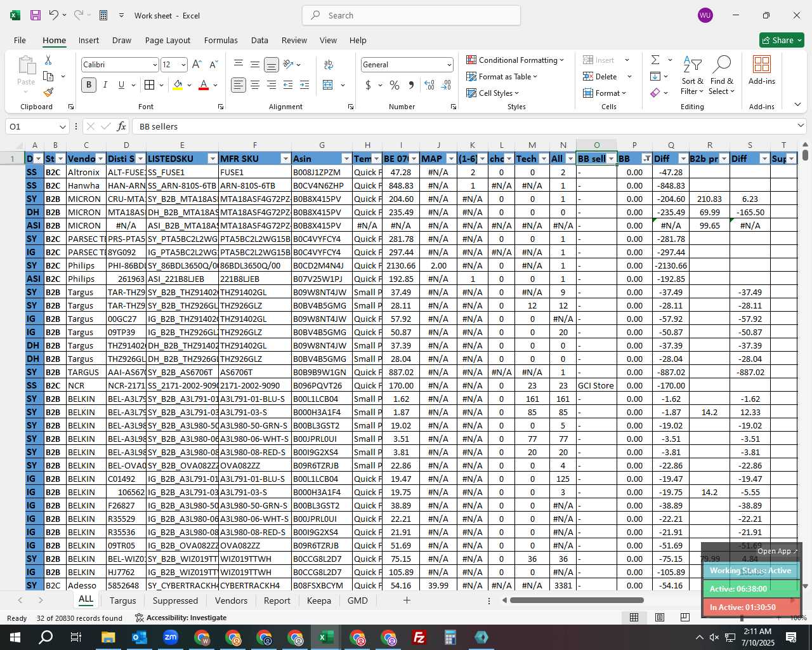The width and height of the screenshot is (812, 650).
Task: Apply the yellow Fill Color swatch
Action: coord(178,85)
